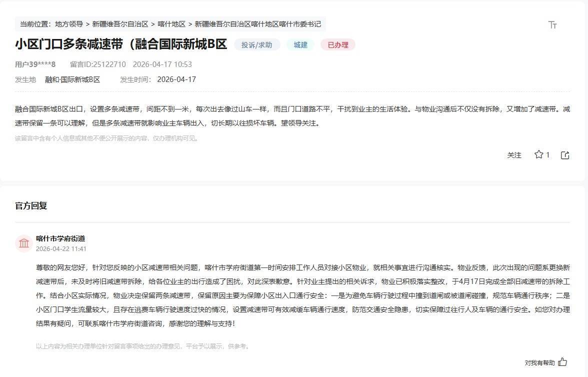This screenshot has width=588, height=377.
Task: Open 喀什市委书记 breadcrumb page
Action: click(x=257, y=24)
